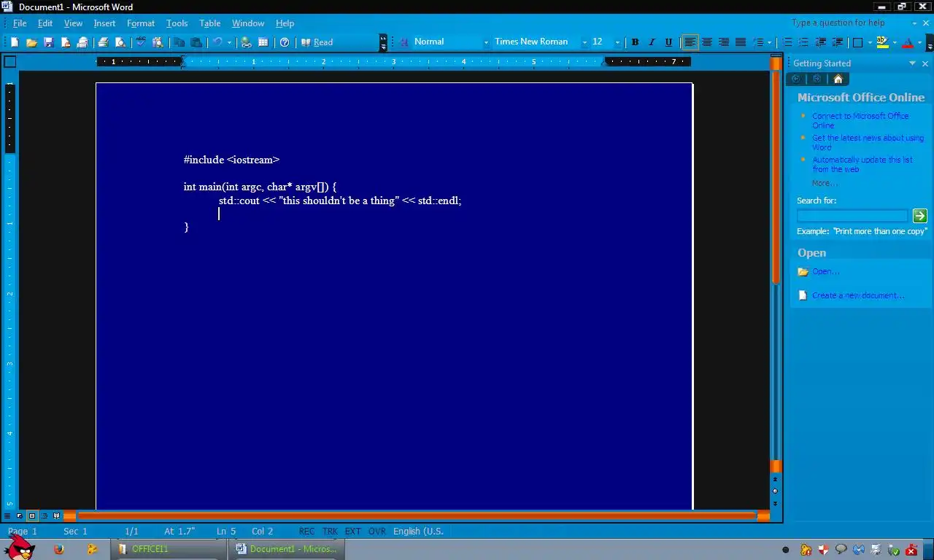Follow Connect to Microsoft Office Online link

click(860, 120)
